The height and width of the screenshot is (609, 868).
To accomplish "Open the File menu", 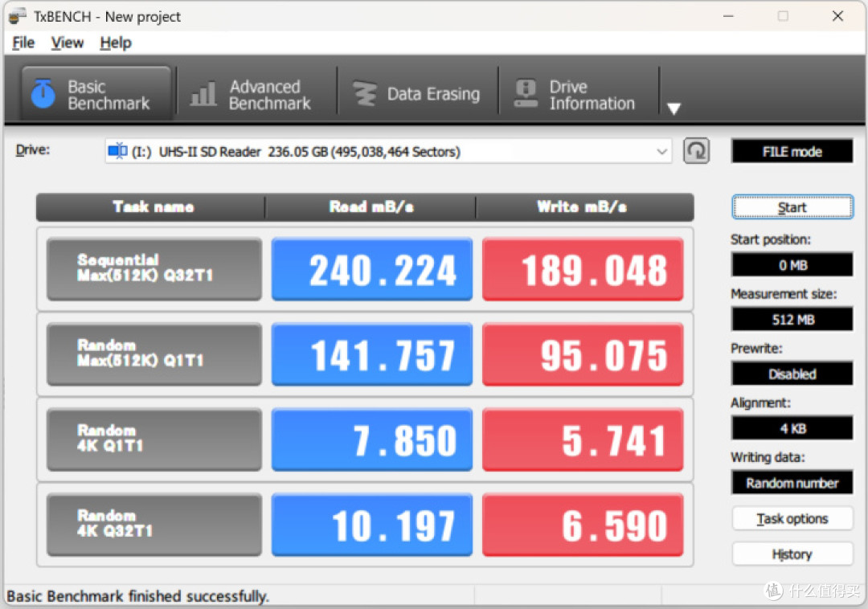I will 23,43.
